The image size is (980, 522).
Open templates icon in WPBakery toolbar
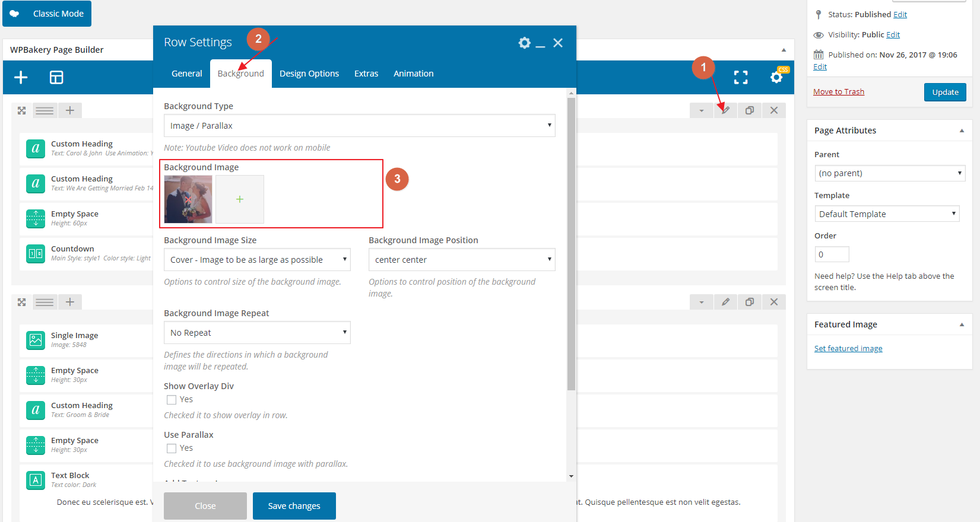(x=56, y=78)
